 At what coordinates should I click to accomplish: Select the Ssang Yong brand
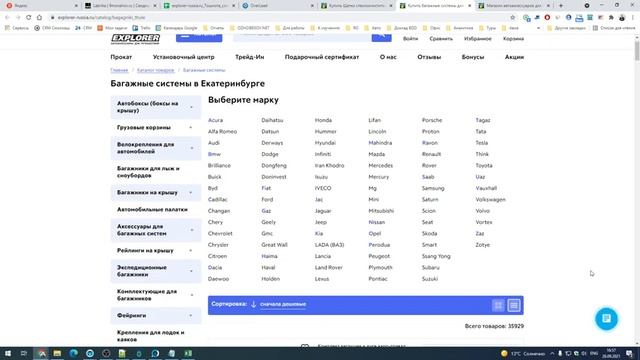[x=436, y=256]
